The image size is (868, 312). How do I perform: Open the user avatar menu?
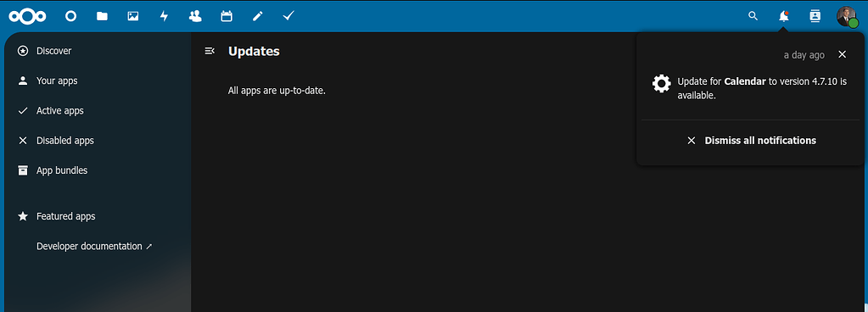(847, 16)
